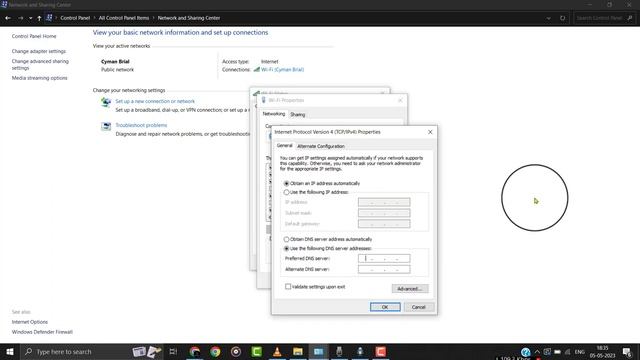Close the IPv4 Properties dialog
Image resolution: width=640 pixels, height=360 pixels.
click(x=430, y=132)
